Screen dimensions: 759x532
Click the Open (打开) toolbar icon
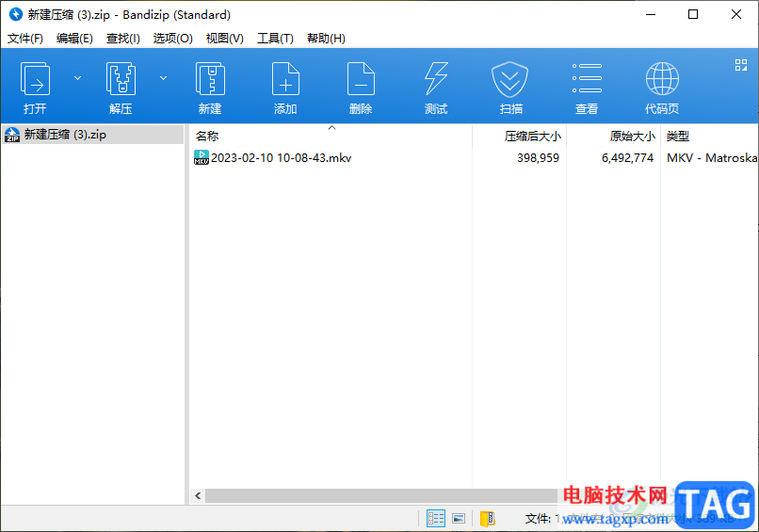(35, 79)
